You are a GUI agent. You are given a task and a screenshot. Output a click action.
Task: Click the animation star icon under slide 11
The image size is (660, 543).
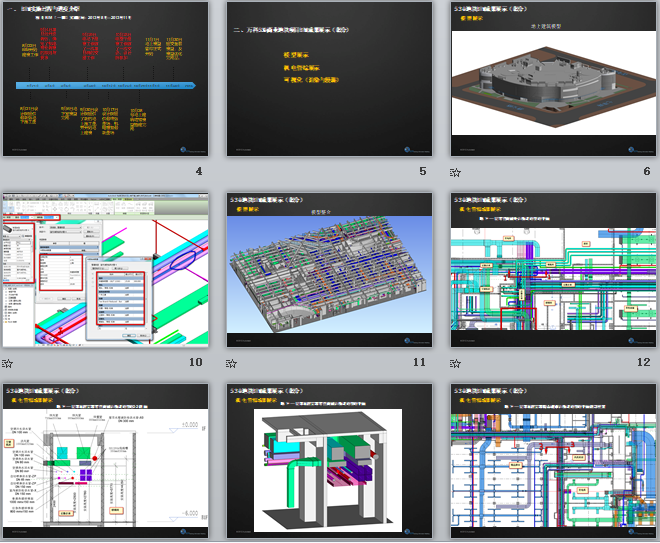click(232, 364)
